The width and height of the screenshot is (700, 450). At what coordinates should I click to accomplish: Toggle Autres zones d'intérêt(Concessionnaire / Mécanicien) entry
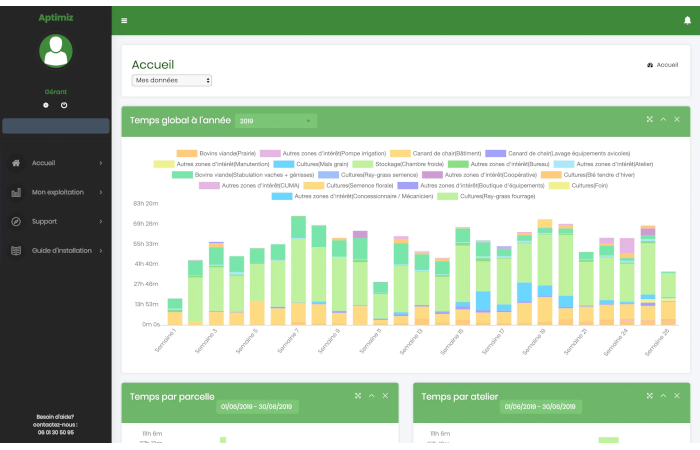pyautogui.click(x=352, y=196)
